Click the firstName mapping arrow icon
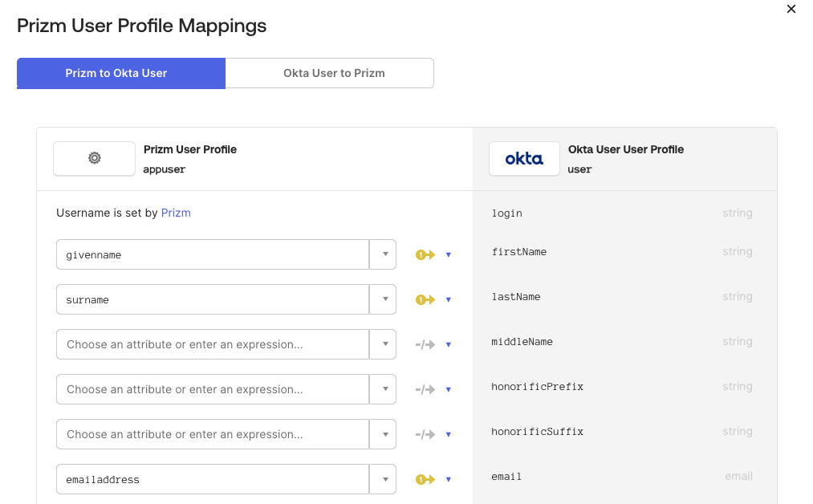Image resolution: width=813 pixels, height=504 pixels. point(425,255)
